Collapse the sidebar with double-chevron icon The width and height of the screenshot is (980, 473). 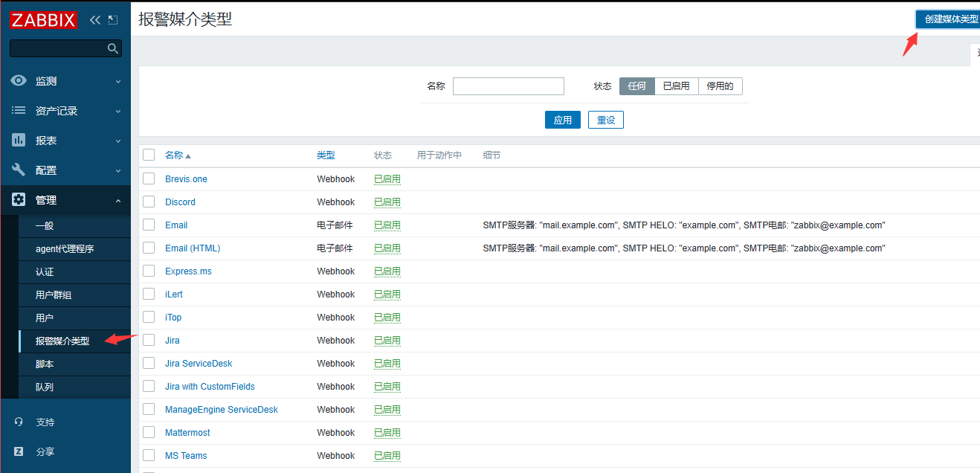coord(94,20)
